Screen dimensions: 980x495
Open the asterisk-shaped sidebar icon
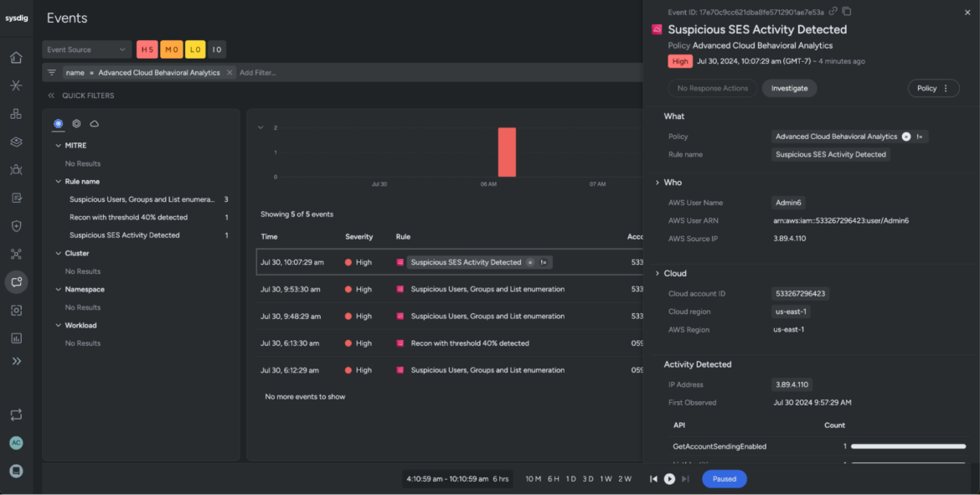coord(16,85)
